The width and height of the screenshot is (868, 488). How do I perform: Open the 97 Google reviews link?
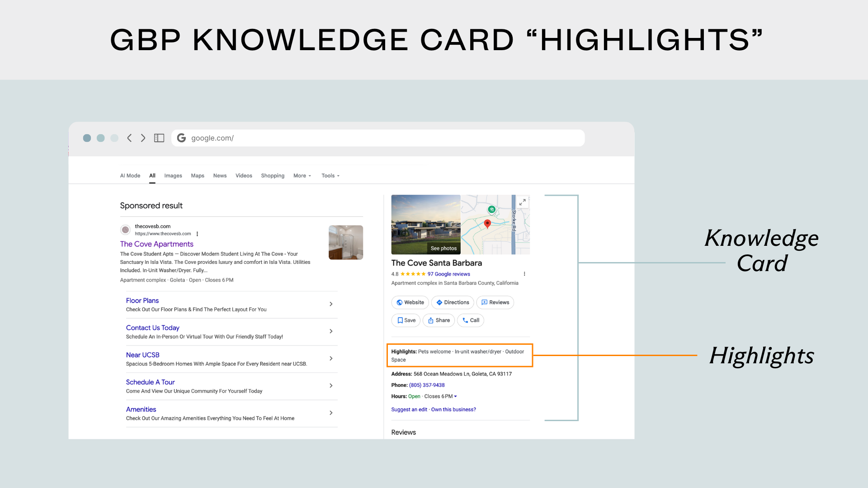pos(448,274)
